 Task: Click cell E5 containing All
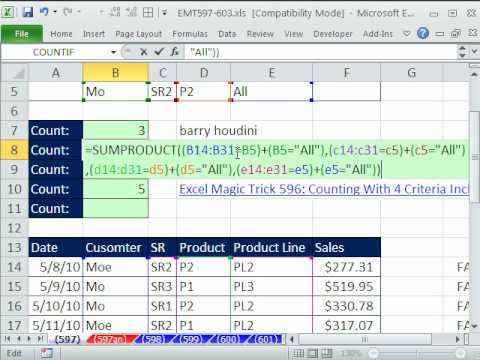[271, 92]
